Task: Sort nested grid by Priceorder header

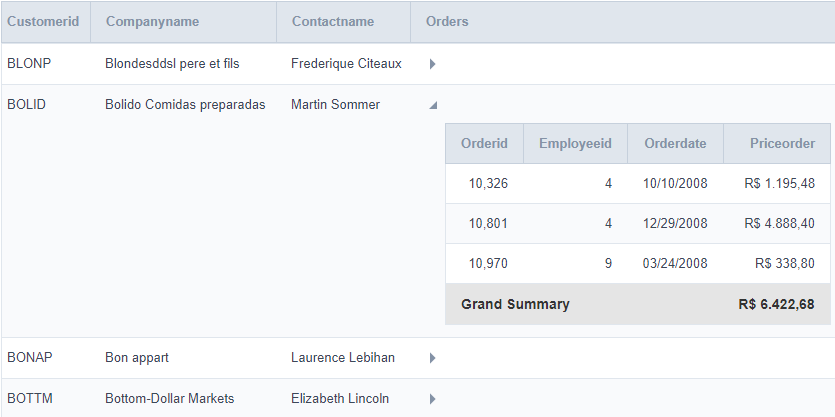Action: coord(782,144)
